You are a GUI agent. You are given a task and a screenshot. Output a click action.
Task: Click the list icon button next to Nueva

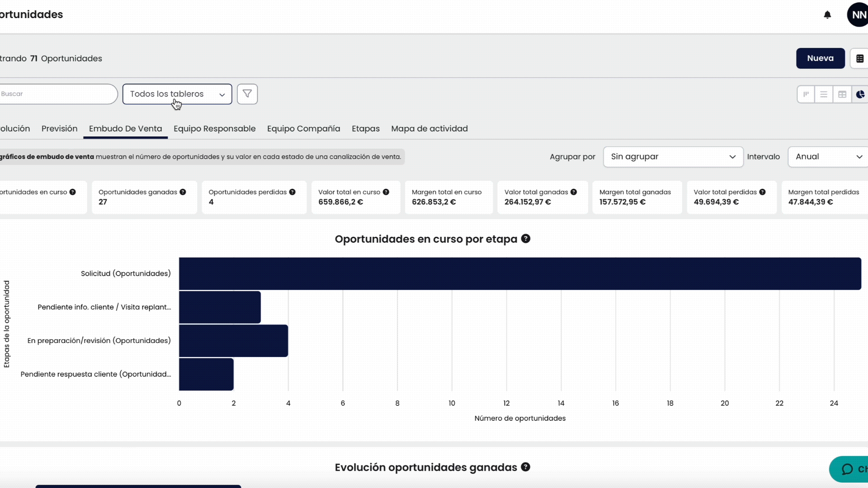[859, 58]
